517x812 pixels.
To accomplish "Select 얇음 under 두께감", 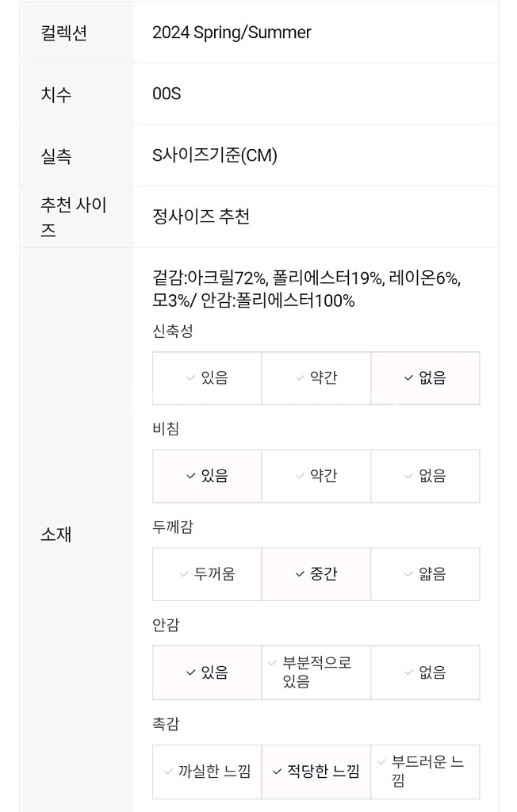I will (x=425, y=574).
